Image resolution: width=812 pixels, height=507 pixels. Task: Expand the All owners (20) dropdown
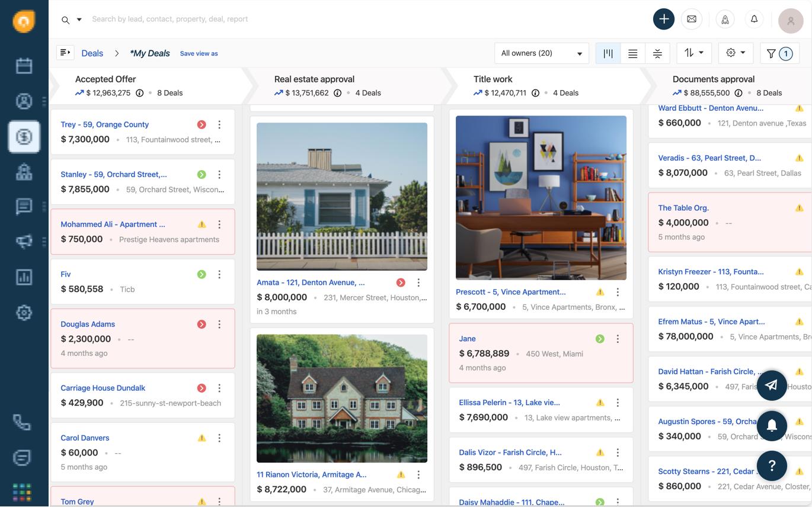coord(541,53)
